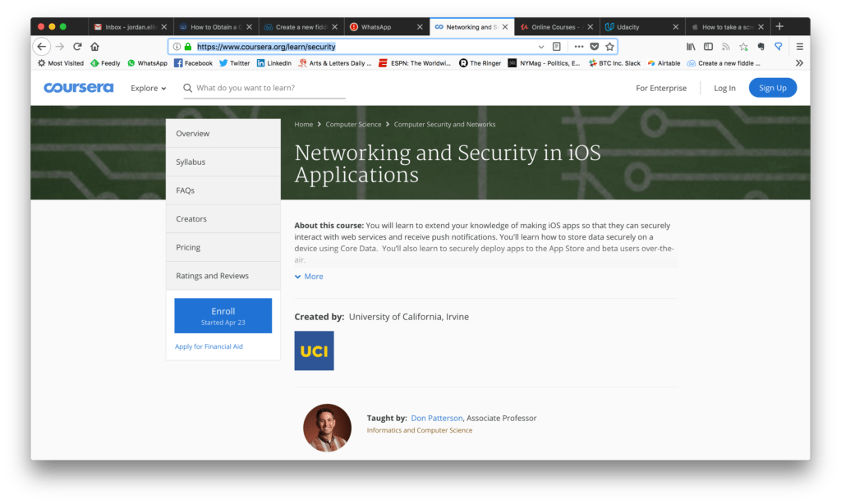Reload the current page
The width and height of the screenshot is (841, 504).
click(x=77, y=46)
